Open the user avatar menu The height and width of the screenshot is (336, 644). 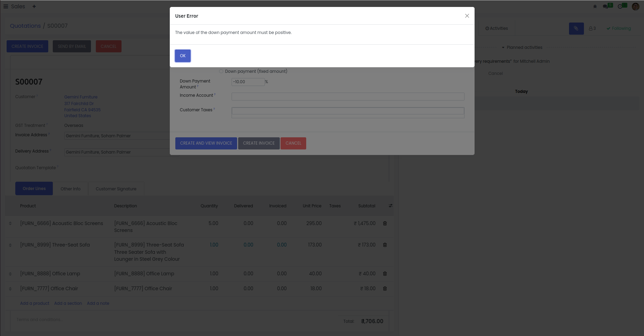pos(635,7)
